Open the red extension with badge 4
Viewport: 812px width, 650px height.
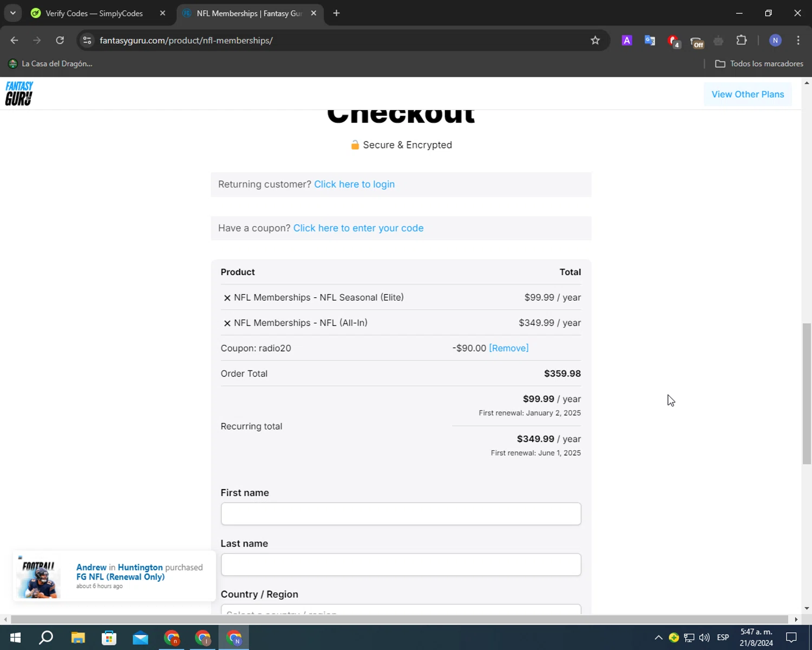click(x=673, y=41)
